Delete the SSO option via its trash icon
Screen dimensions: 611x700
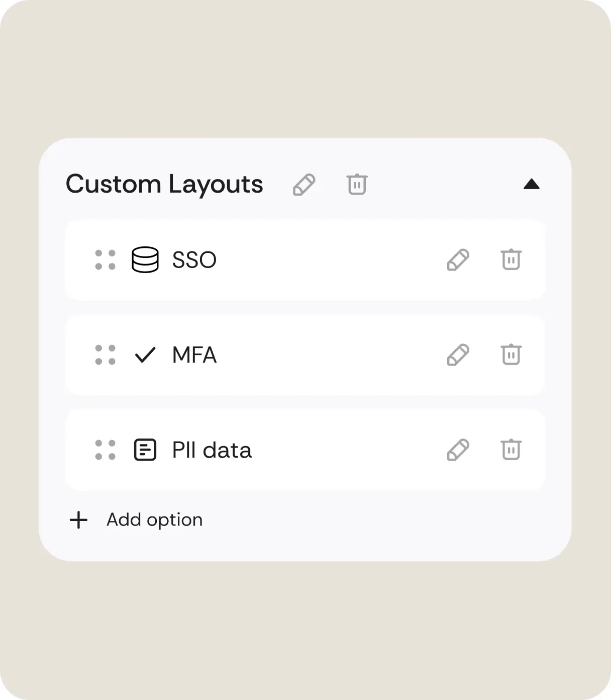512,259
